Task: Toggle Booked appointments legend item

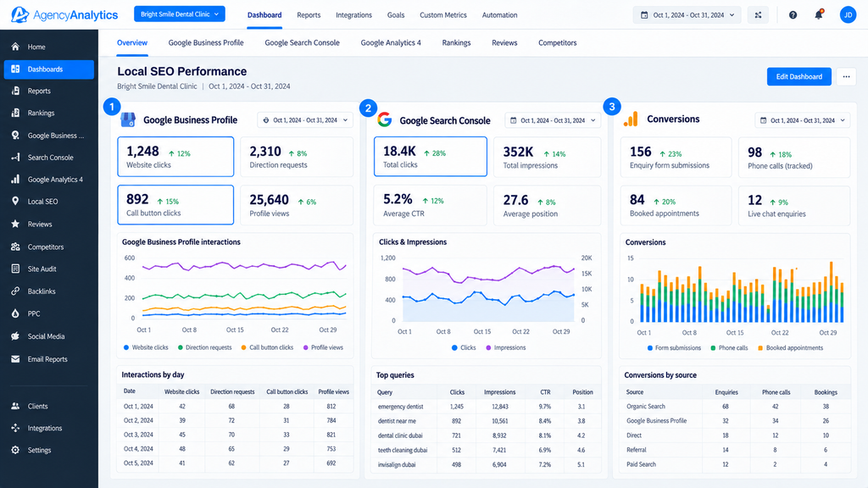Action: (791, 348)
